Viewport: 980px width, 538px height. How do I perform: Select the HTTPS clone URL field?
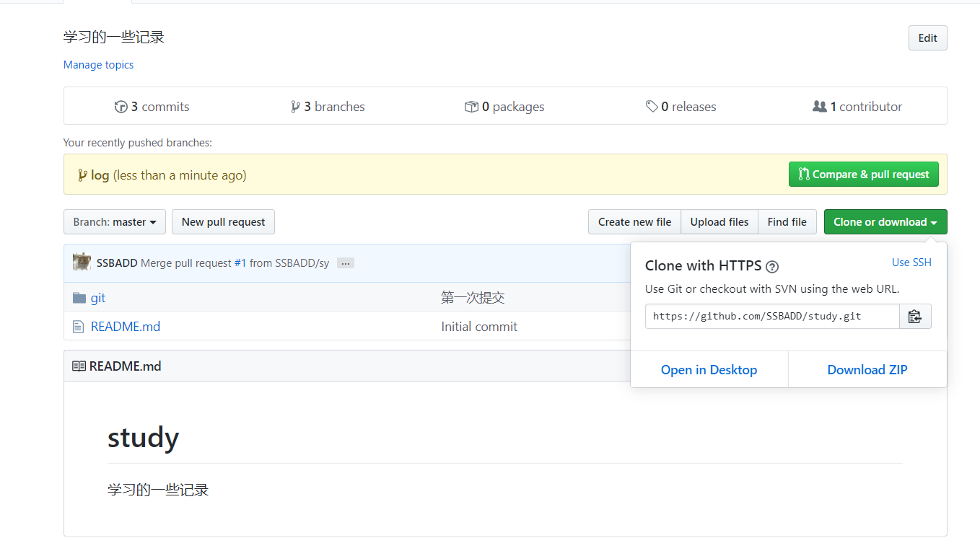772,316
